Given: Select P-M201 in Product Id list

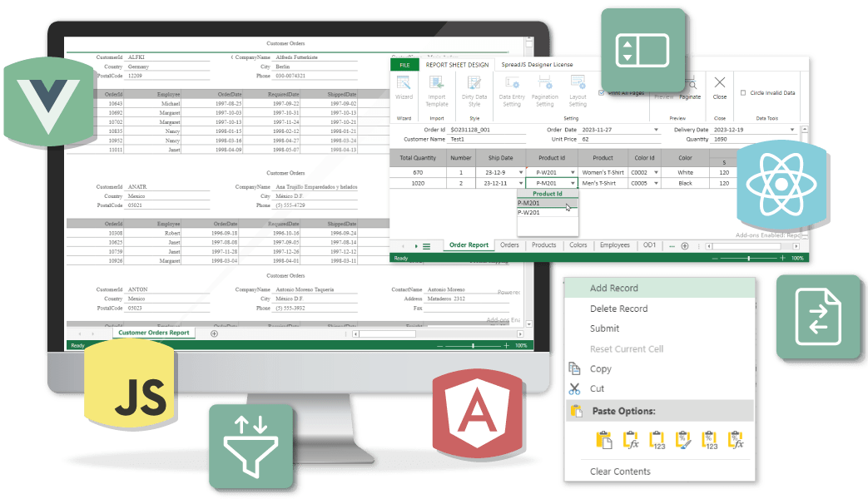Looking at the screenshot, I should click(548, 203).
